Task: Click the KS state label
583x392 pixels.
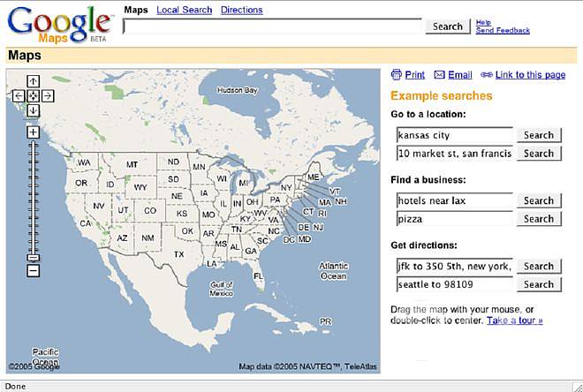Action: click(x=182, y=214)
